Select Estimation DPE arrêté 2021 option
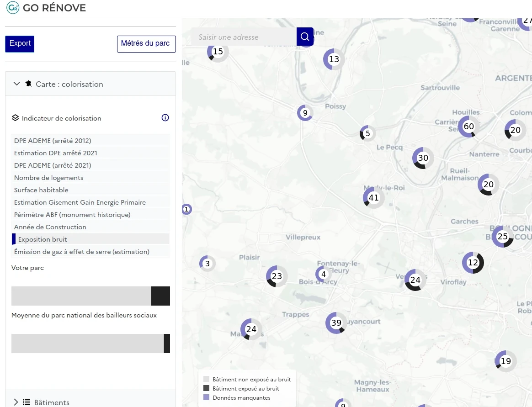Viewport: 532px width, 407px height. [x=56, y=153]
